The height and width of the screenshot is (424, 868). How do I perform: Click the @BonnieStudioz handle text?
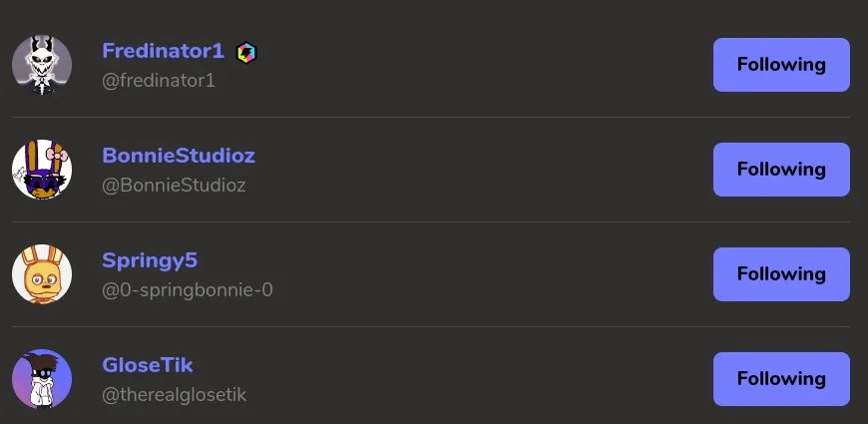click(174, 186)
